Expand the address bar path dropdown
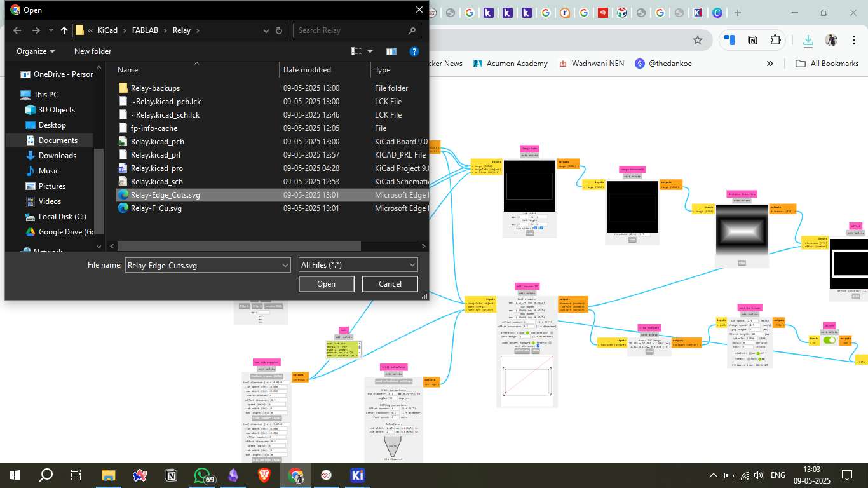Viewport: 868px width, 488px height. pyautogui.click(x=266, y=30)
